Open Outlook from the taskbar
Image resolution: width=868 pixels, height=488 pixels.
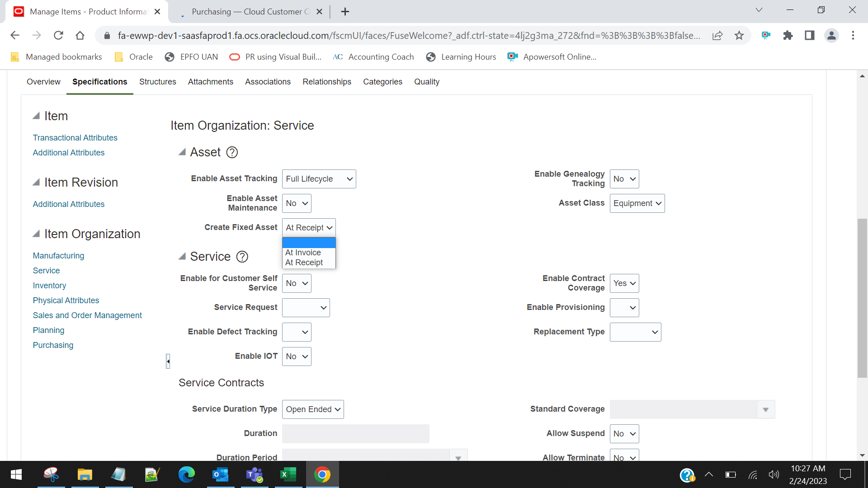click(x=220, y=474)
